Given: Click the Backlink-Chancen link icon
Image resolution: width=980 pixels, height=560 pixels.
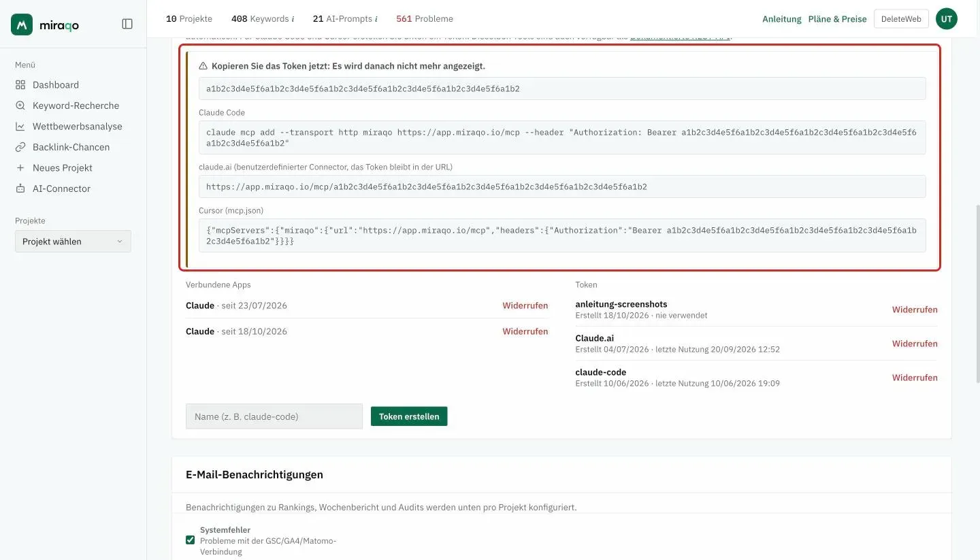Looking at the screenshot, I should 20,147.
